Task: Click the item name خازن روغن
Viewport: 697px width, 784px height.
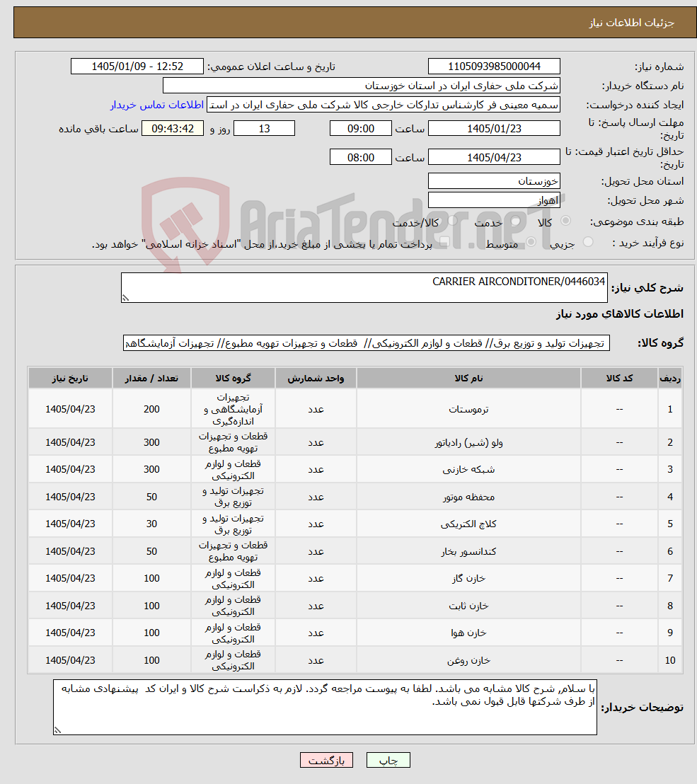Action: coord(468,660)
